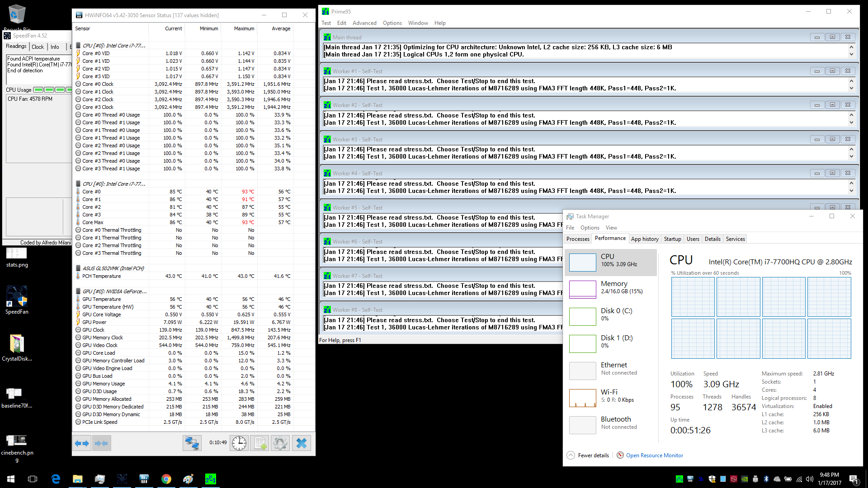Select Wi-Fi performance entry
Screen dimensions: 868x488
pos(611,398)
